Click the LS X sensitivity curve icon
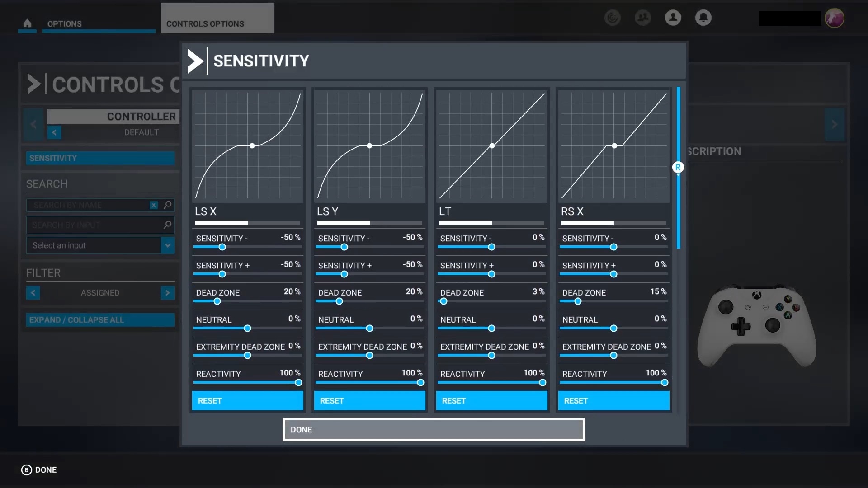Viewport: 868px width, 488px height. click(x=247, y=146)
